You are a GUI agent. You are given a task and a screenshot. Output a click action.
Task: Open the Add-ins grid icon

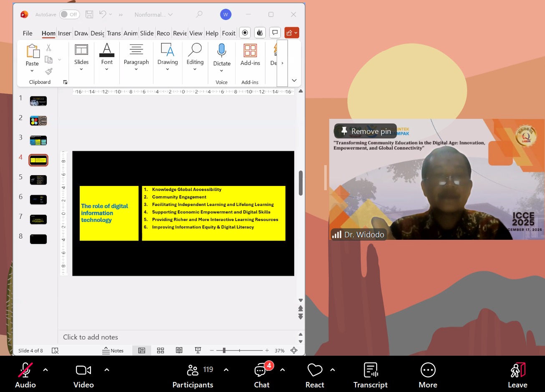pos(250,51)
